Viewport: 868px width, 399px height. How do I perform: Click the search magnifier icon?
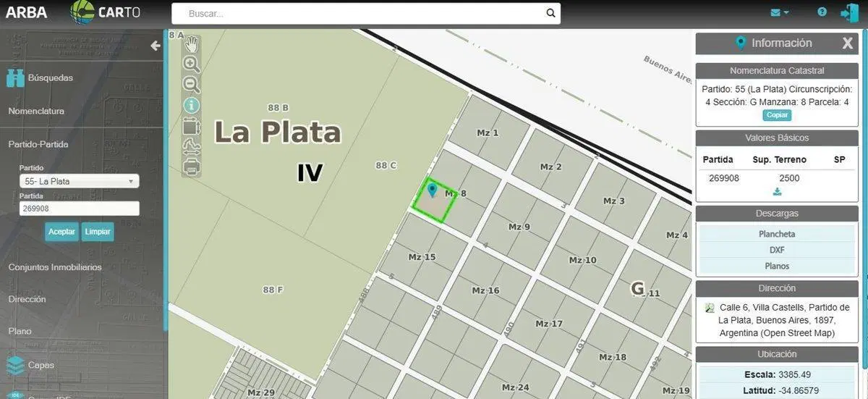tap(550, 13)
